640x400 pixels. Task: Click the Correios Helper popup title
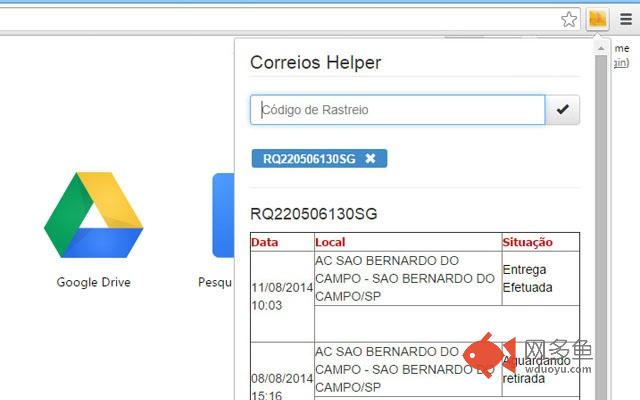pyautogui.click(x=315, y=63)
